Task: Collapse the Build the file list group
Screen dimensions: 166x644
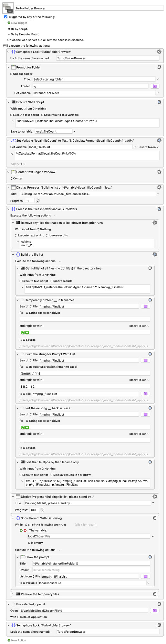Action: (x=13, y=254)
